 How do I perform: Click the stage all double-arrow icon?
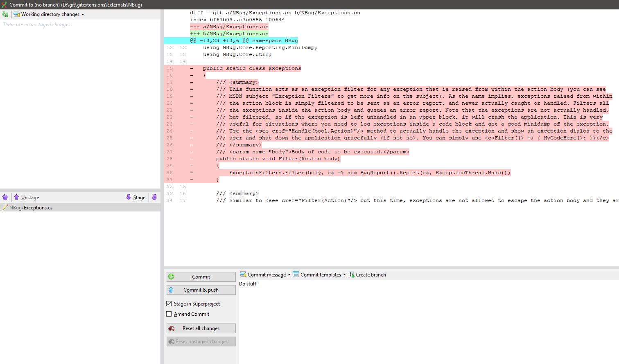pyautogui.click(x=154, y=197)
